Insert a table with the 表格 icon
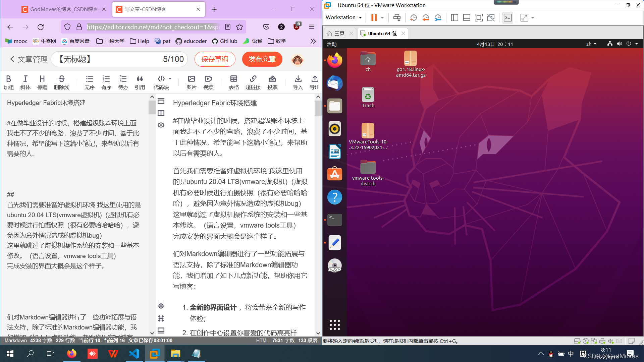644x362 pixels. tap(233, 81)
